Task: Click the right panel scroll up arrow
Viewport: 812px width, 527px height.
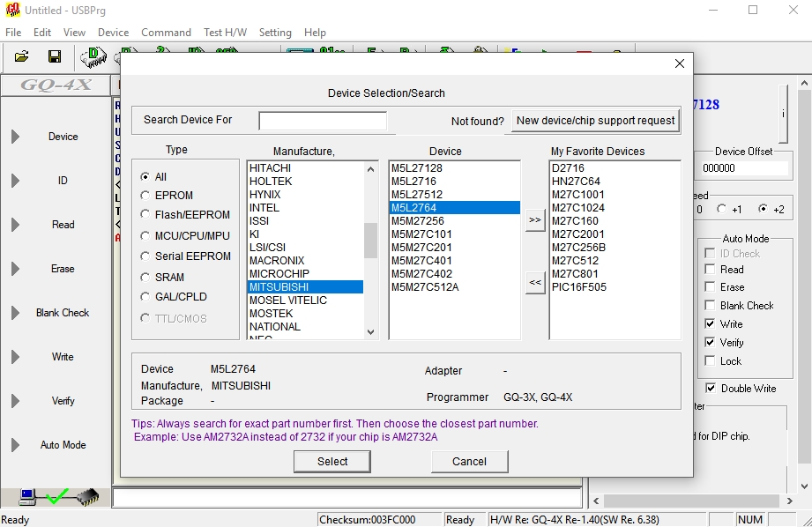Action: click(x=804, y=83)
